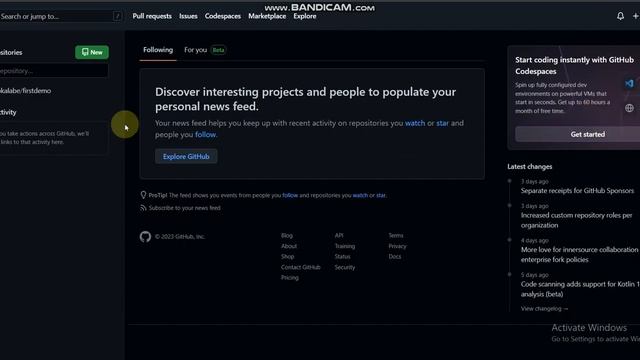Open the Contact GitHub footer link
This screenshot has width=640, height=360.
pos(300,267)
